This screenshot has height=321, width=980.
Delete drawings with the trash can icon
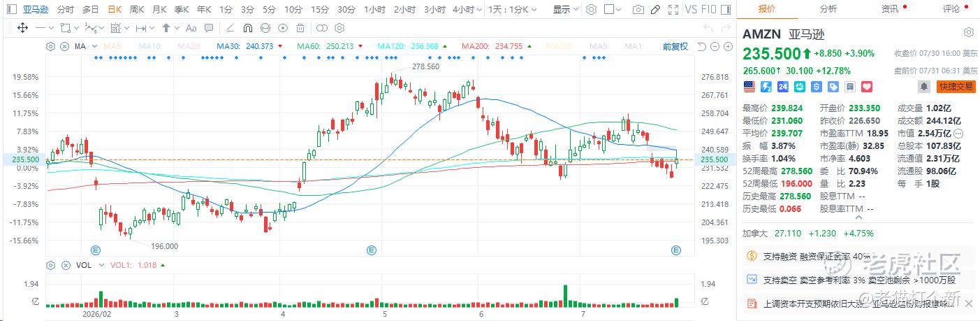(300, 28)
